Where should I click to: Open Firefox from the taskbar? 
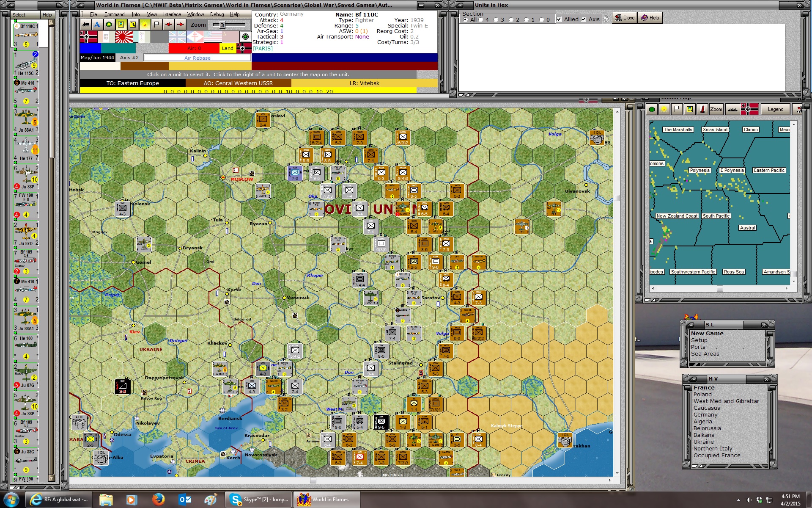point(158,500)
